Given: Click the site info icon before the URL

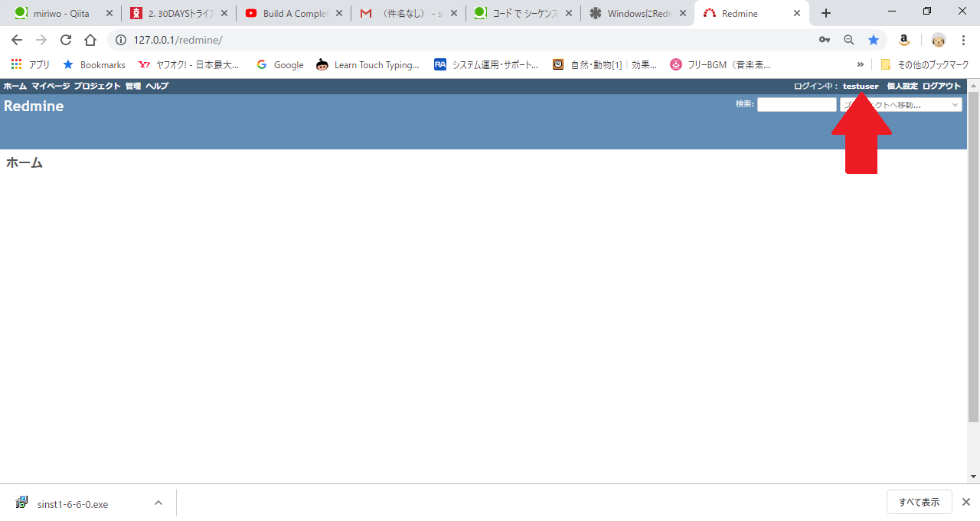Looking at the screenshot, I should [121, 40].
